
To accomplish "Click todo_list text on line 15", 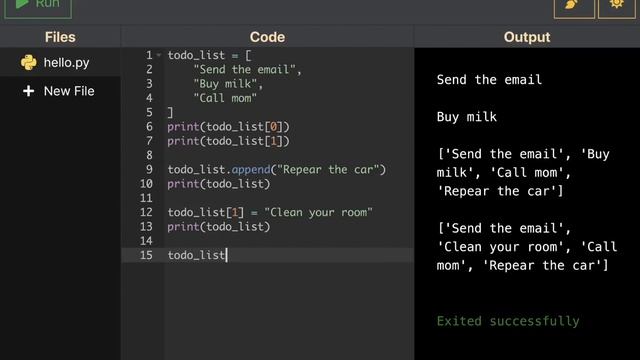I will pos(196,255).
